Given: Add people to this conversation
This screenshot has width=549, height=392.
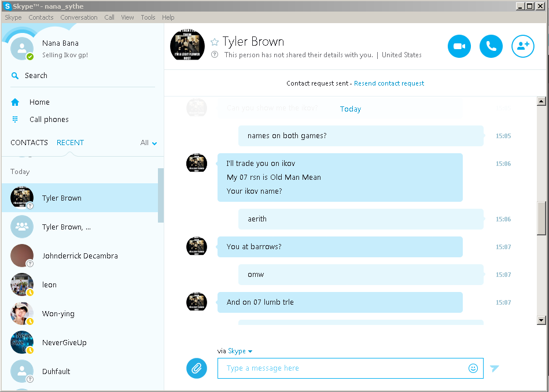Looking at the screenshot, I should point(523,46).
